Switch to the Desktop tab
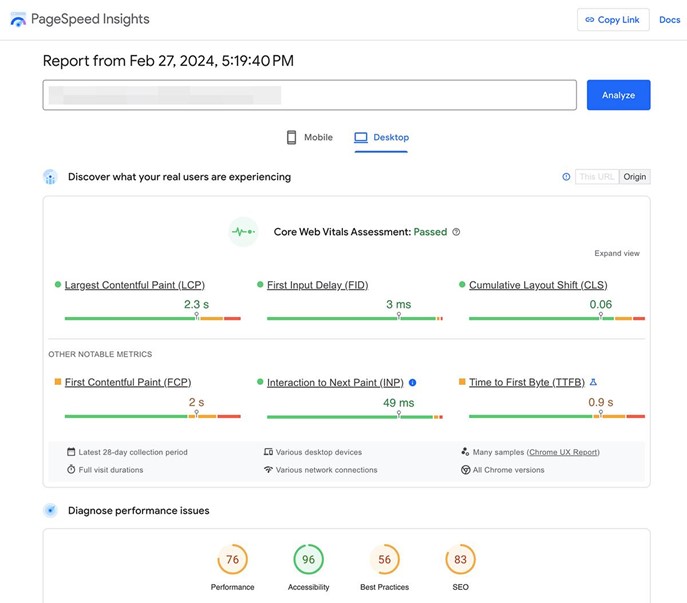Viewport: 687px width, 603px height. (381, 137)
